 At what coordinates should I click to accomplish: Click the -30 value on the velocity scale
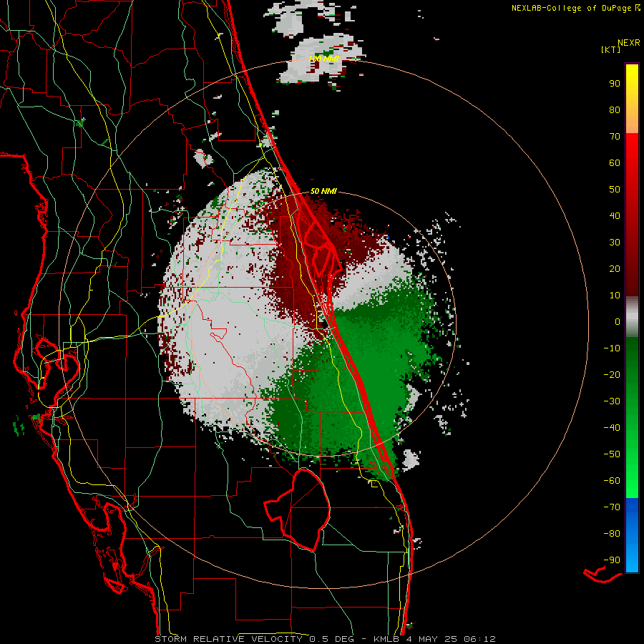[612, 401]
